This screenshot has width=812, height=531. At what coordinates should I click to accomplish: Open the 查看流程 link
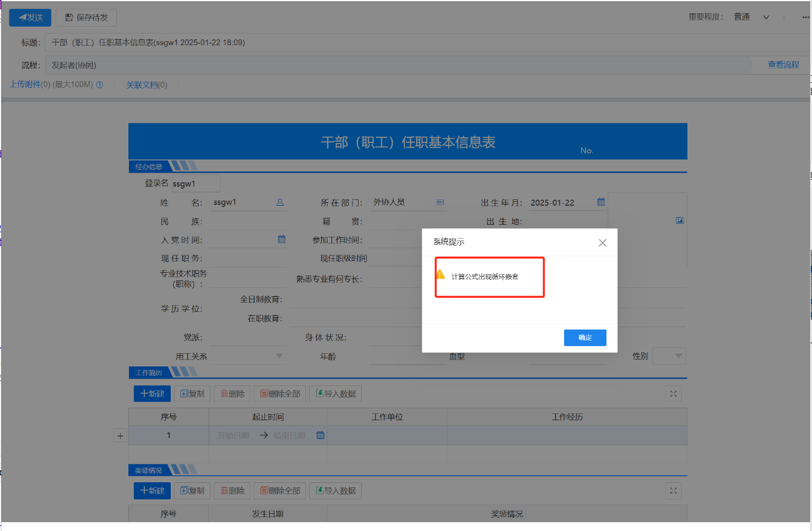pyautogui.click(x=783, y=65)
